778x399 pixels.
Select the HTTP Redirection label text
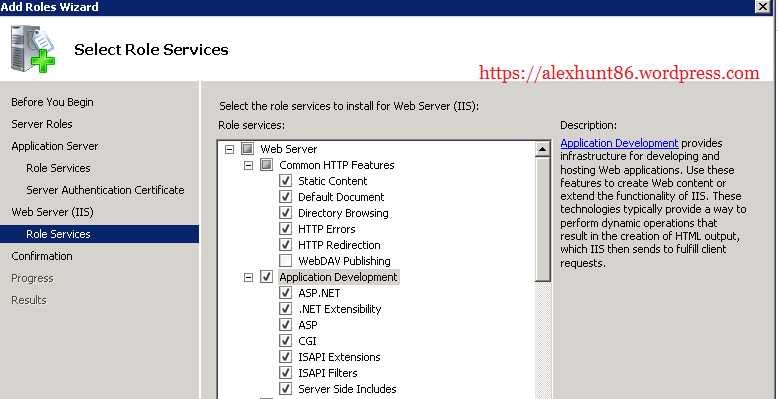(339, 245)
